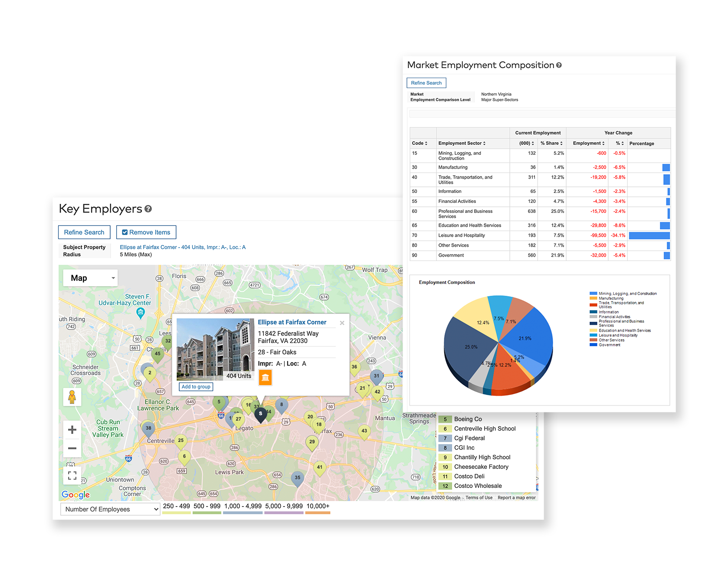Screen dimensions: 728x565
Task: Click Refine Search in Market Employment panel
Action: point(426,83)
